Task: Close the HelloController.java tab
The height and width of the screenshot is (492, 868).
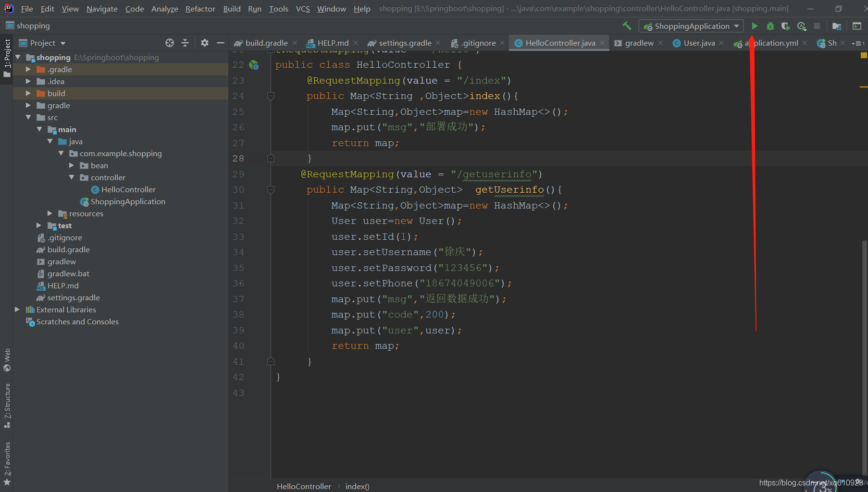Action: coord(603,43)
